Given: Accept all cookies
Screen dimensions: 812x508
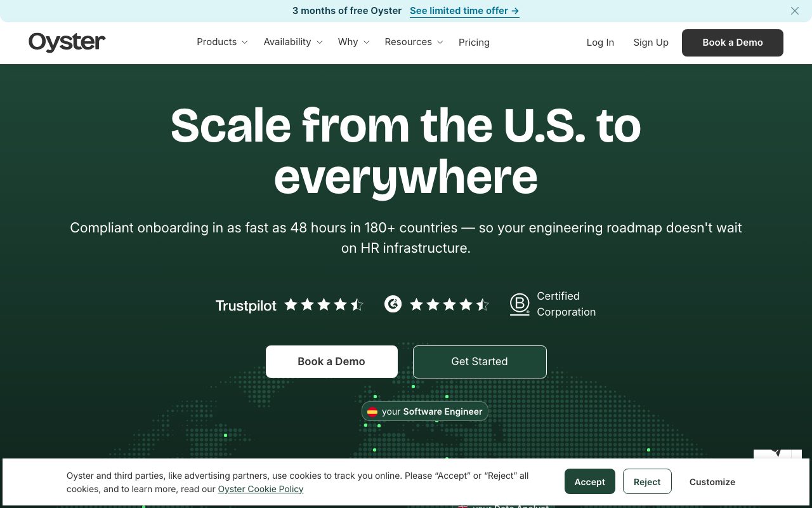Looking at the screenshot, I should click(x=590, y=482).
